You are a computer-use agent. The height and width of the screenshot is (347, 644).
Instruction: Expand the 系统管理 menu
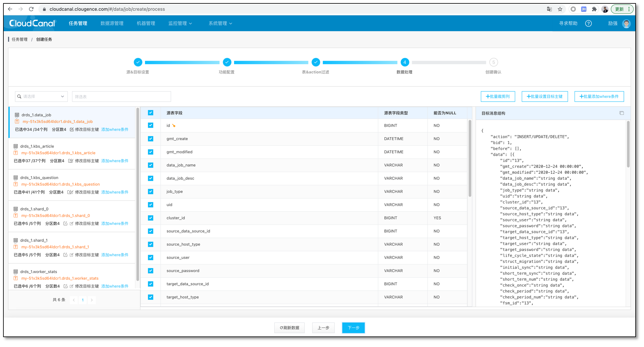(220, 24)
